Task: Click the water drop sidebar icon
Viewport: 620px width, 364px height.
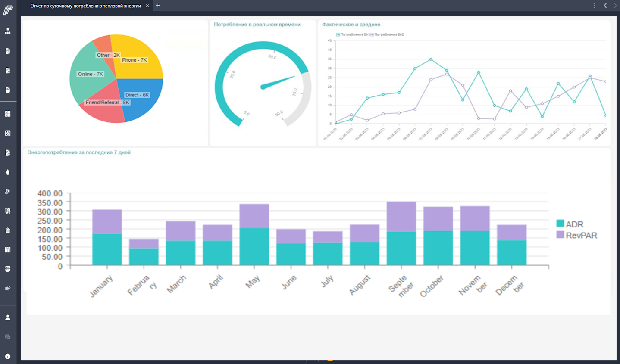Action: (x=8, y=172)
